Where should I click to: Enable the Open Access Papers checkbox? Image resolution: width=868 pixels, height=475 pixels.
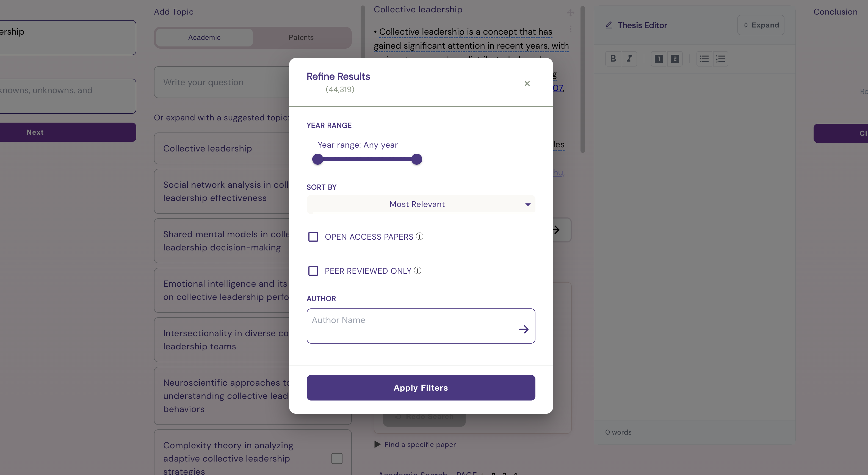point(313,236)
